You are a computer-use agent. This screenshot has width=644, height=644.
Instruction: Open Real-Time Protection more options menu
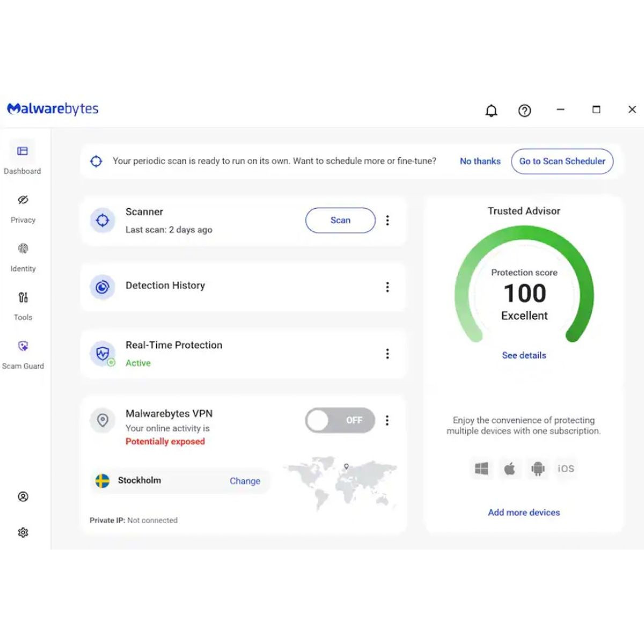point(387,354)
